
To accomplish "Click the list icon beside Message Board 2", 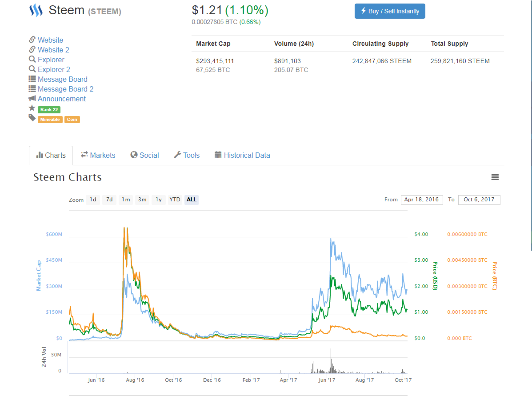I will point(32,89).
